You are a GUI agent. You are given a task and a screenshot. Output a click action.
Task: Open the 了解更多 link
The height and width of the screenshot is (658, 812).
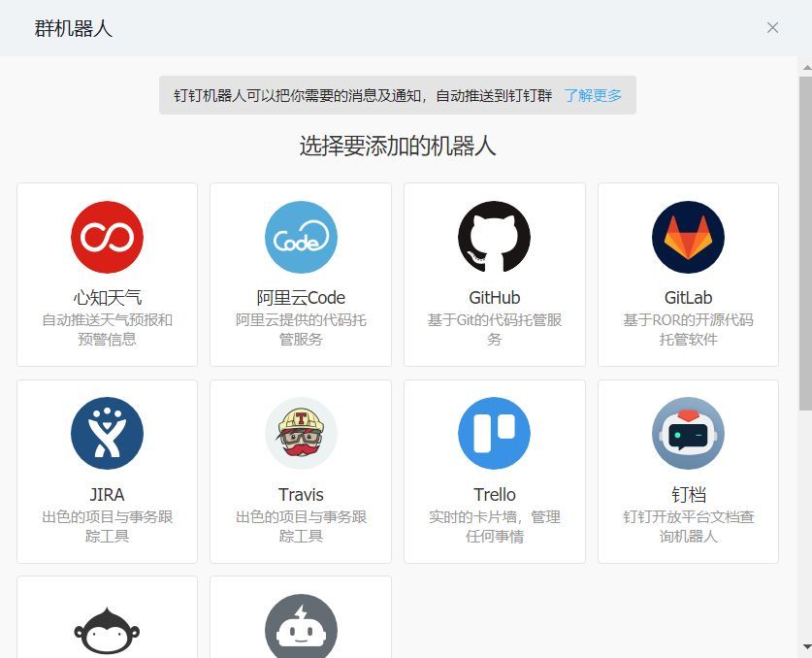pos(593,95)
